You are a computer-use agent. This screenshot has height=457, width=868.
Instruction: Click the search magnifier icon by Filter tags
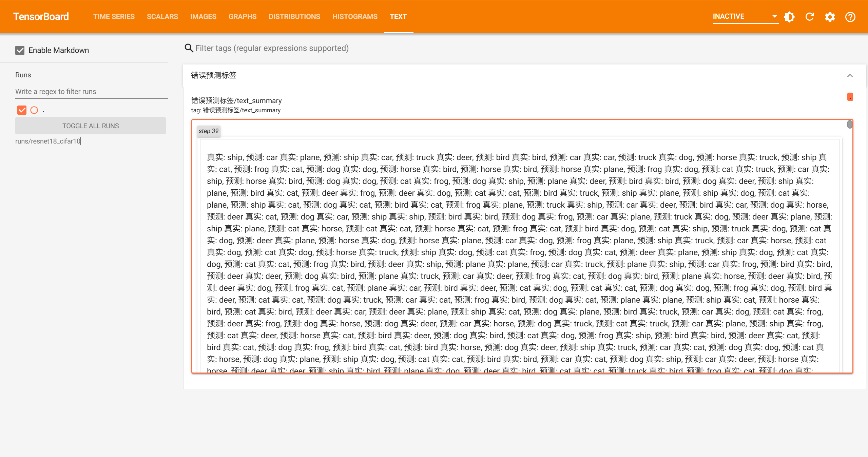[189, 48]
